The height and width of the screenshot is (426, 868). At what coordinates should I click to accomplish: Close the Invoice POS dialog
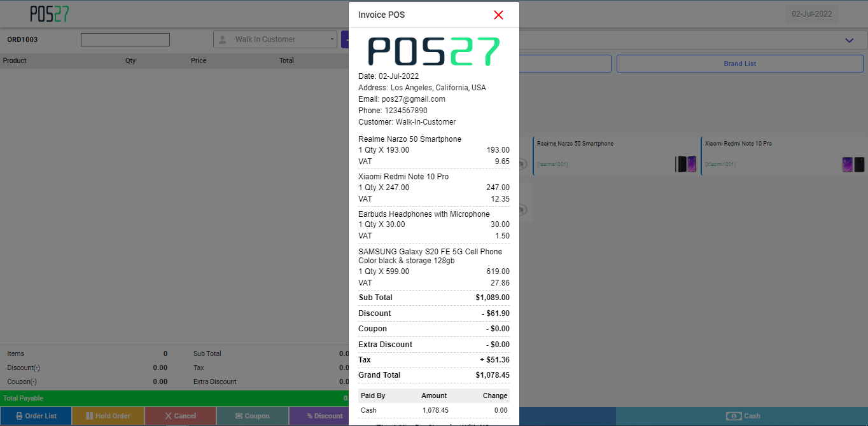(x=498, y=15)
